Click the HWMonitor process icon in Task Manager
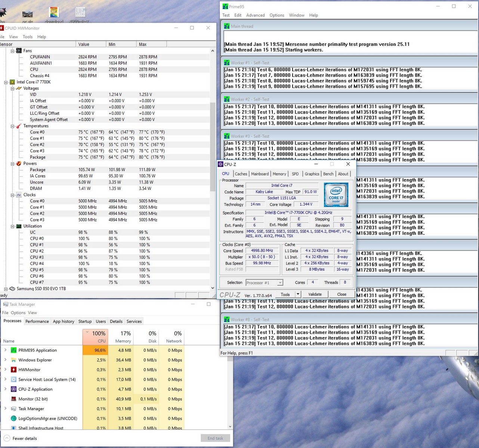 (13, 370)
